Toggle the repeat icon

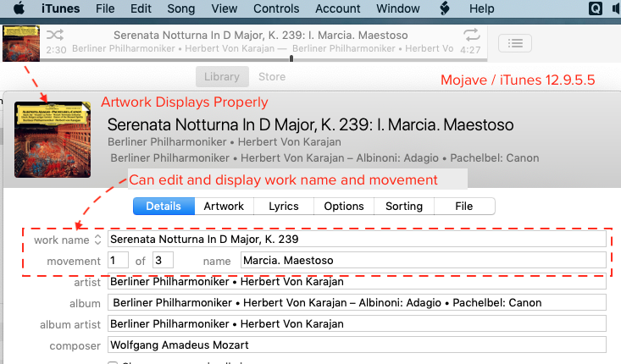[x=471, y=35]
